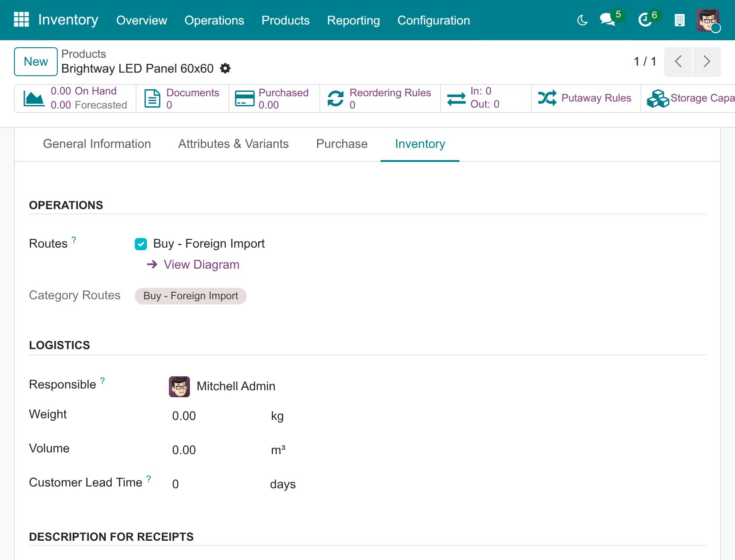
Task: Open the Configuration menu
Action: (x=434, y=20)
